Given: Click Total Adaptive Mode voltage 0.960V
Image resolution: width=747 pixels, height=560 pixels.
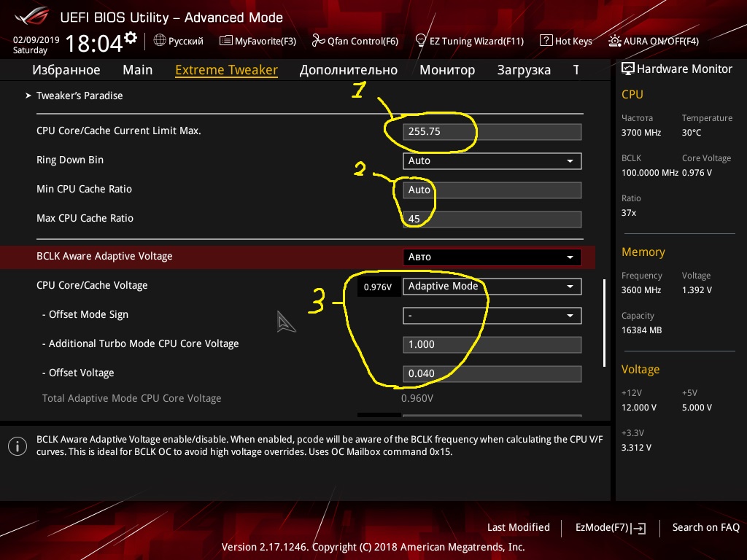Looking at the screenshot, I should pyautogui.click(x=417, y=399).
